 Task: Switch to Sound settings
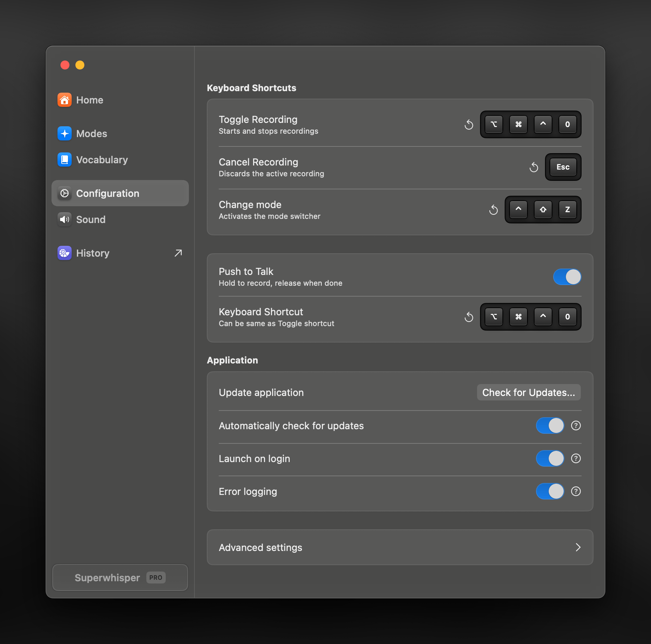coord(120,219)
